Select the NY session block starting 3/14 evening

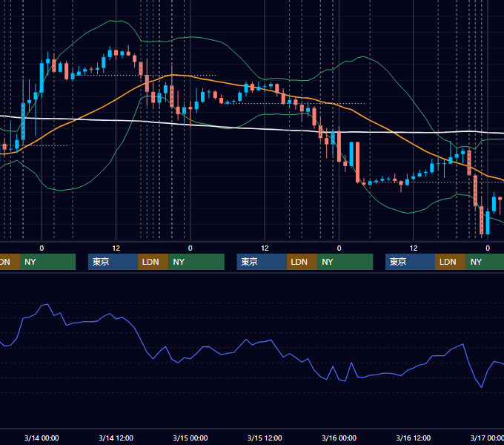[x=196, y=262]
